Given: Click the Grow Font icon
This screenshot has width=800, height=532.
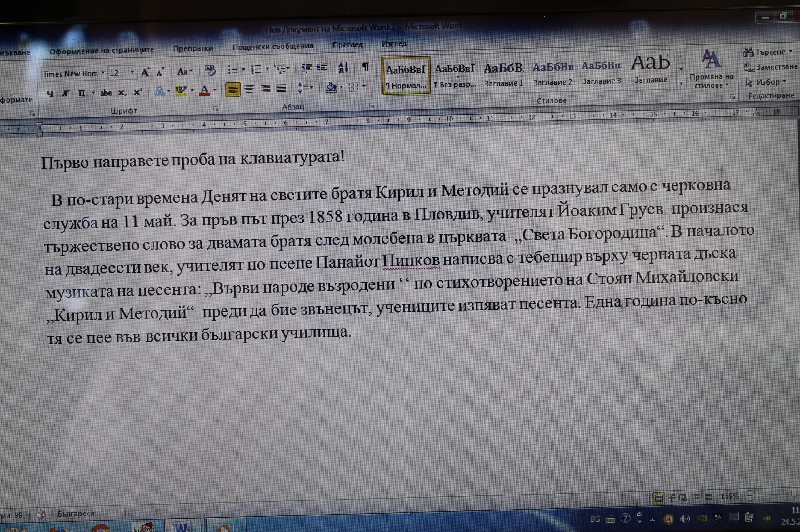Looking at the screenshot, I should (x=145, y=72).
